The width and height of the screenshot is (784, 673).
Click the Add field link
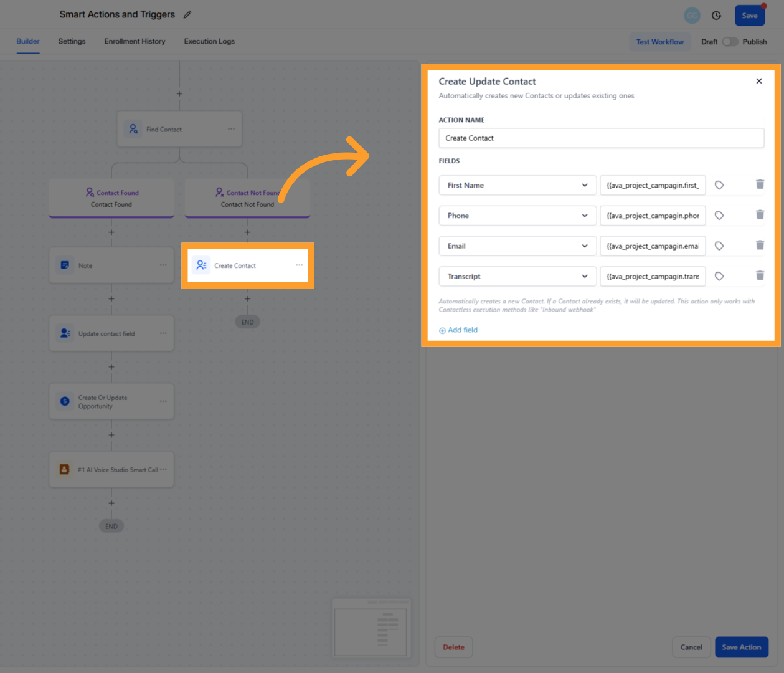(458, 330)
